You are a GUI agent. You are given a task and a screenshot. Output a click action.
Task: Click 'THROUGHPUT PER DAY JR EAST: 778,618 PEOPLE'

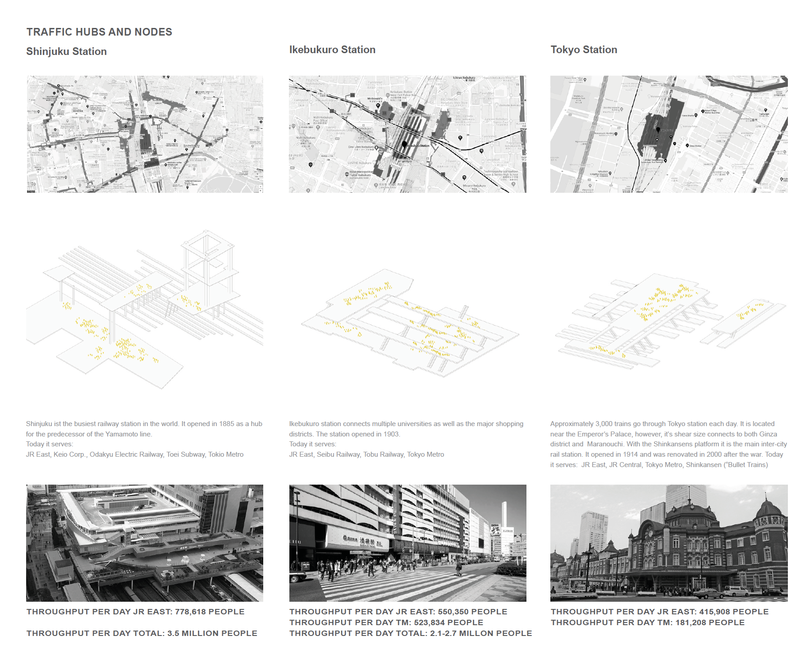tap(135, 612)
